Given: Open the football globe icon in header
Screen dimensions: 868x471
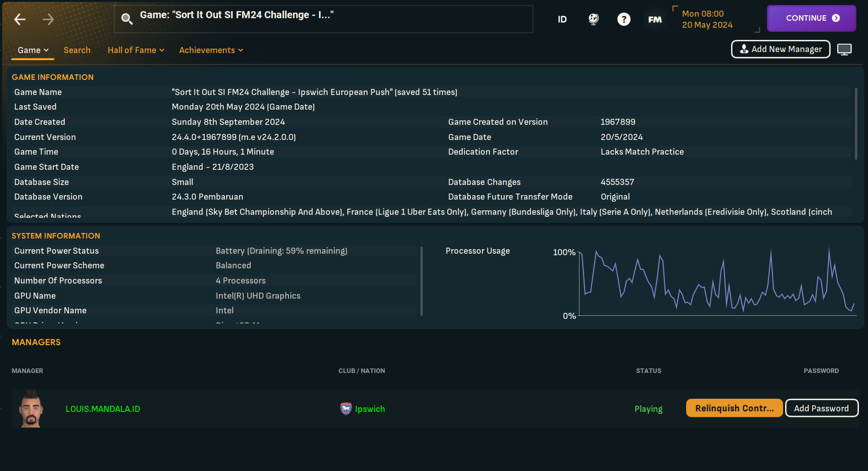Looking at the screenshot, I should click(x=594, y=19).
